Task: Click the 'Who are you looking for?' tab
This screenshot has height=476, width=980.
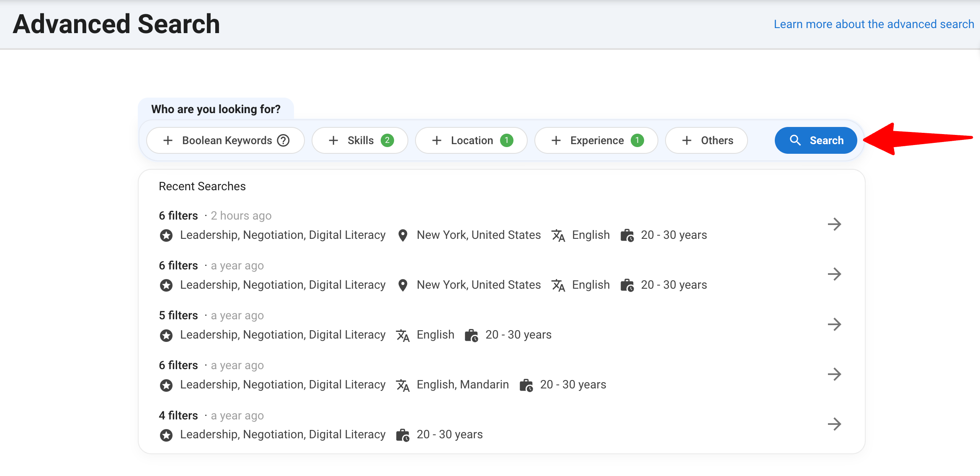Action: tap(216, 109)
